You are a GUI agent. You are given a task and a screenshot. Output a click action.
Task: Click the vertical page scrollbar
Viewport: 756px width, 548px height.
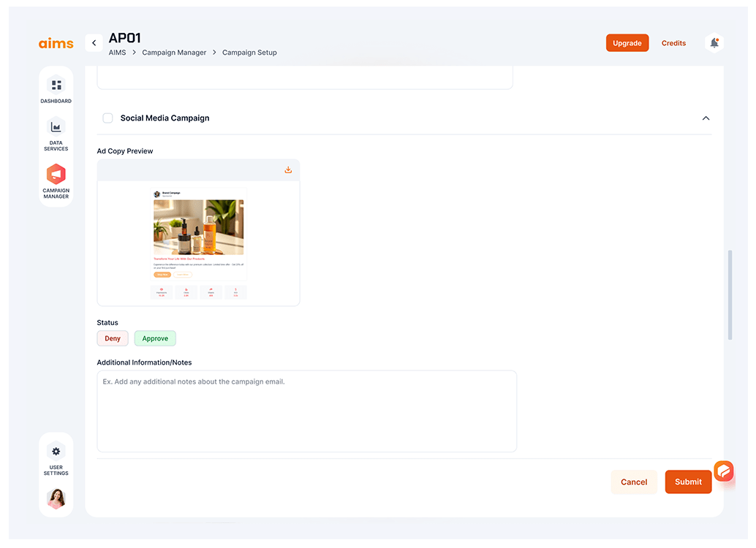point(730,294)
